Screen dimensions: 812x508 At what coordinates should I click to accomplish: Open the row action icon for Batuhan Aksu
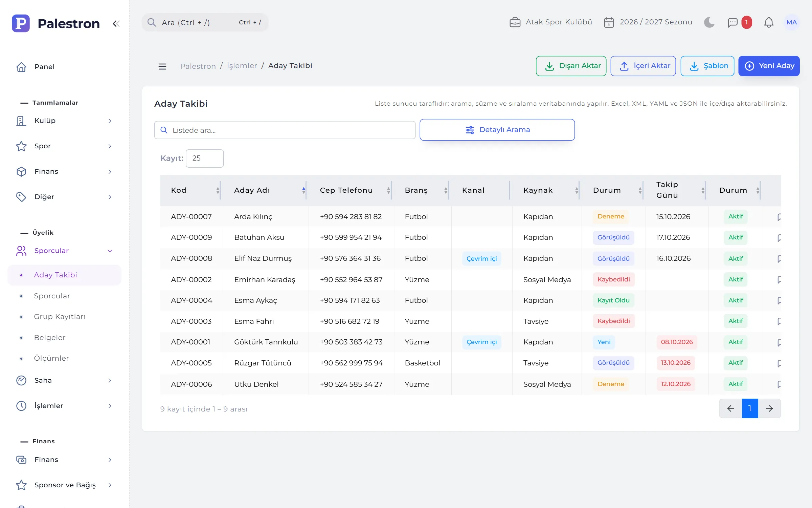click(x=779, y=238)
